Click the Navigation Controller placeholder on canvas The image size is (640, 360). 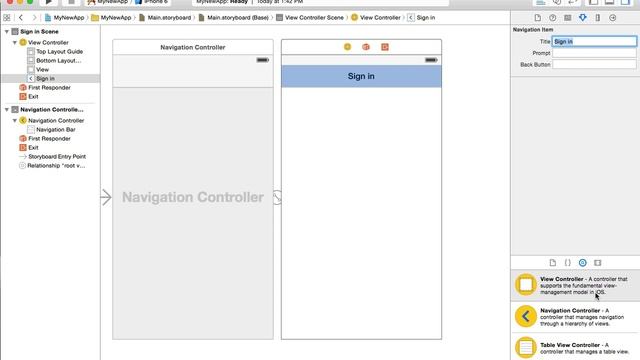click(x=193, y=198)
